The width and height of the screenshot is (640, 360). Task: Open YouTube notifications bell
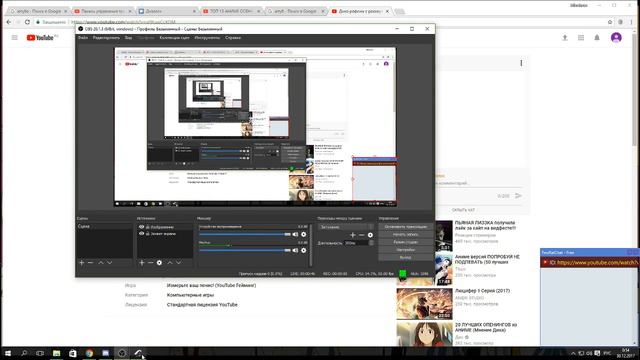tap(597, 38)
